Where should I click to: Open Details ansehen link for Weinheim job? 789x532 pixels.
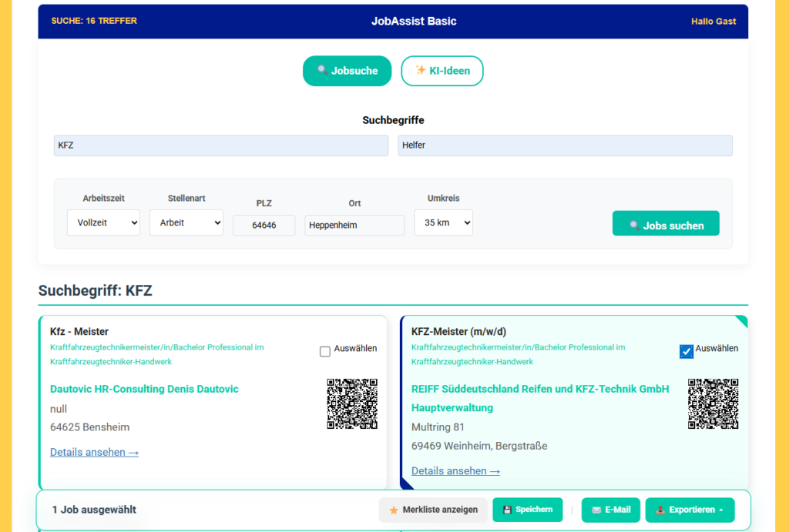tap(455, 470)
